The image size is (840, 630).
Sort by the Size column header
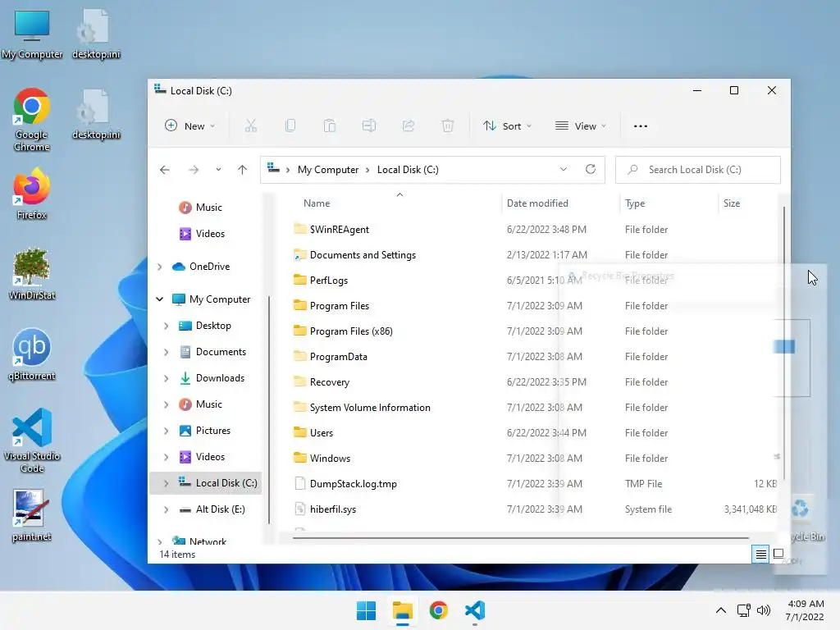click(x=731, y=203)
